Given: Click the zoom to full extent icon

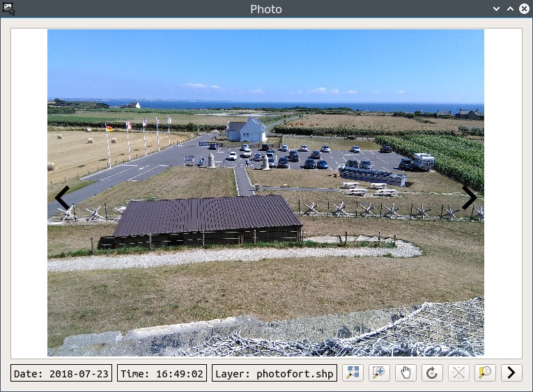Looking at the screenshot, I should [352, 373].
